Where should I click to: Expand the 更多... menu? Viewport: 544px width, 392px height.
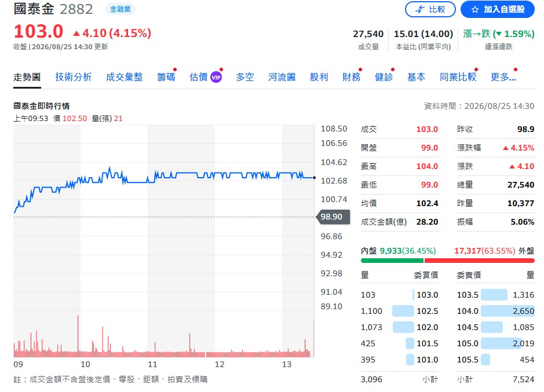click(x=503, y=77)
